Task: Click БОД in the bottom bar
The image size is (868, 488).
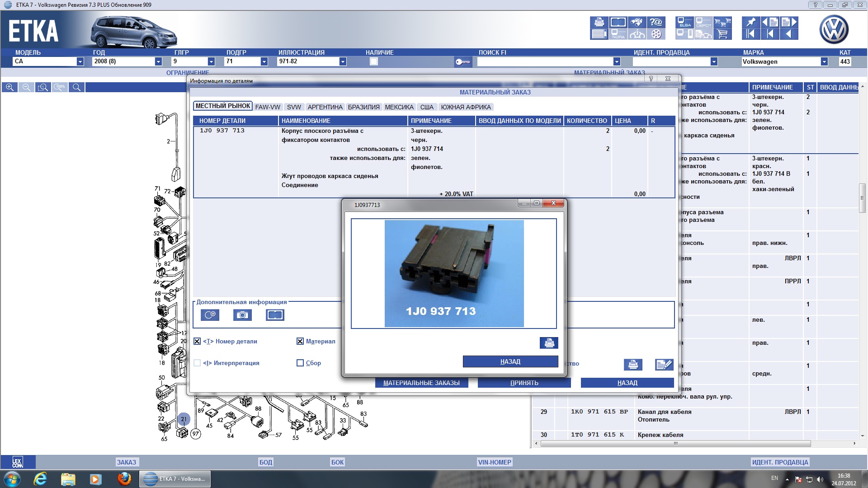Action: (x=266, y=462)
